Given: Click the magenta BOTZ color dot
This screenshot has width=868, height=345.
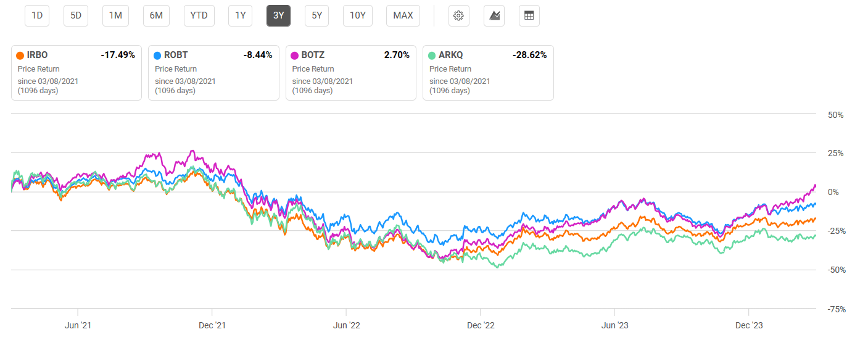Looking at the screenshot, I should pos(296,55).
